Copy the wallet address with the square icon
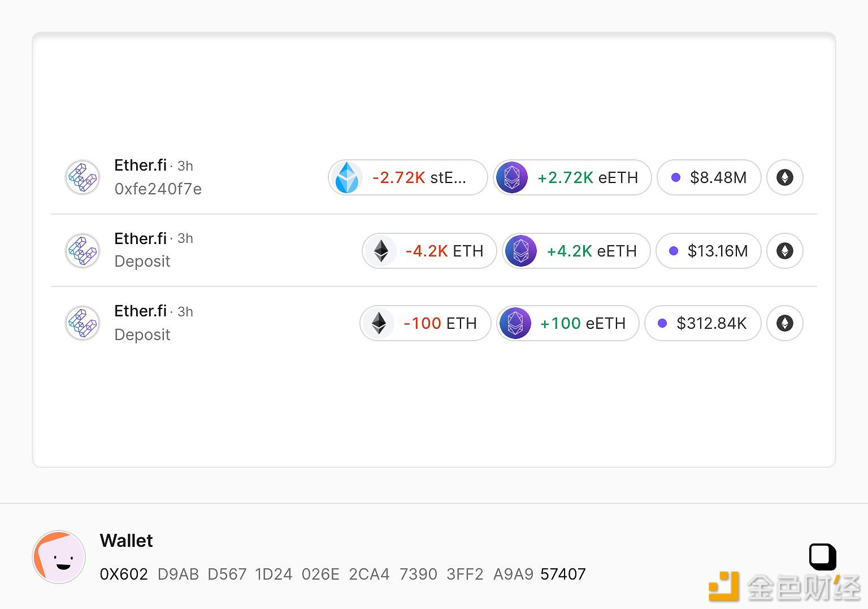 822,556
